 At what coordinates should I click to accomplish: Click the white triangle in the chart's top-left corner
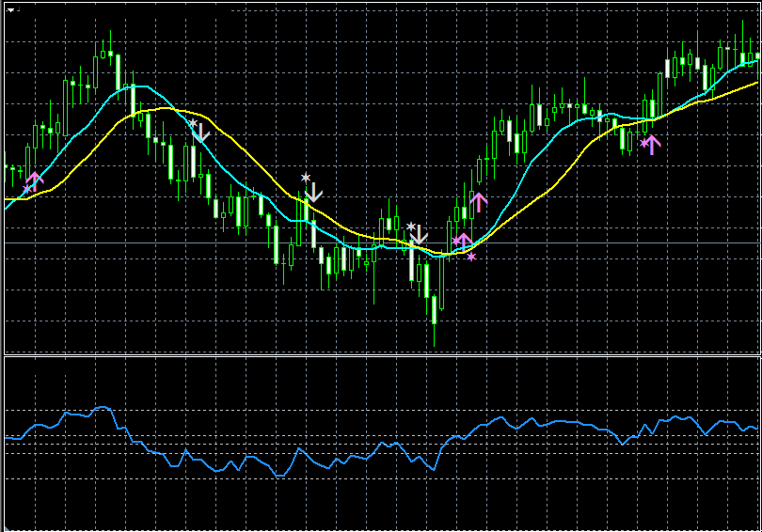[10, 9]
